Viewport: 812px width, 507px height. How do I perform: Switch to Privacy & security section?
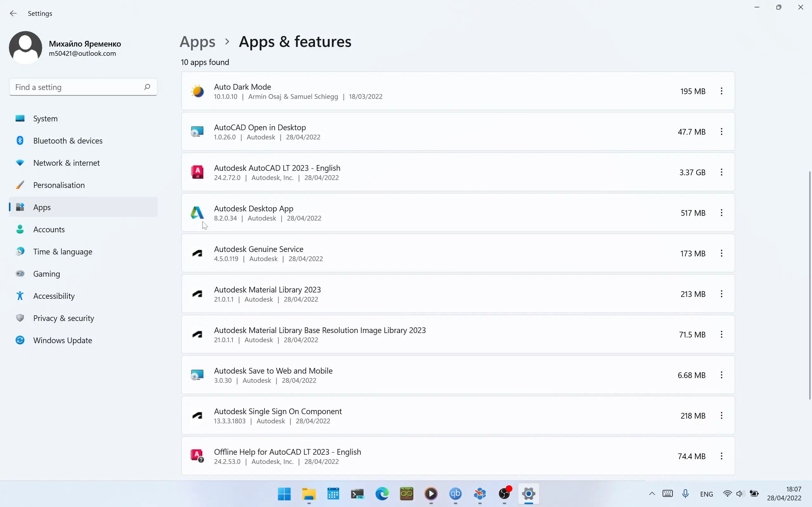[63, 318]
